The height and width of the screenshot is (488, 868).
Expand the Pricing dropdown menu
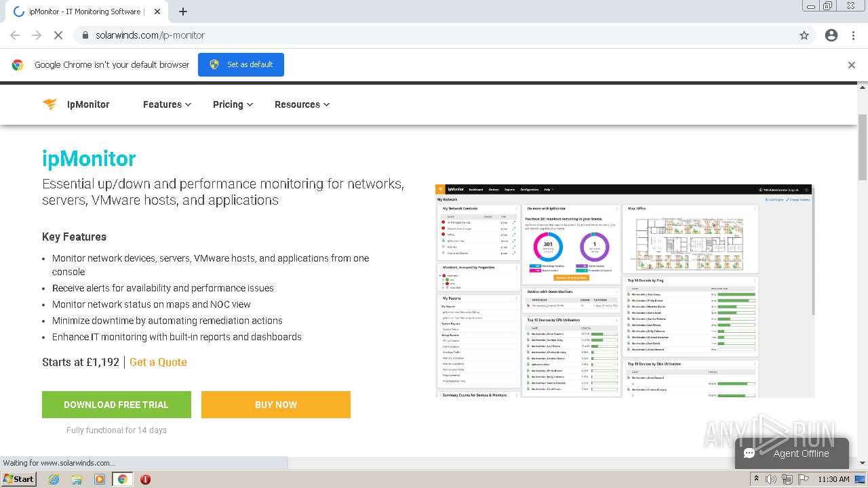(x=233, y=104)
